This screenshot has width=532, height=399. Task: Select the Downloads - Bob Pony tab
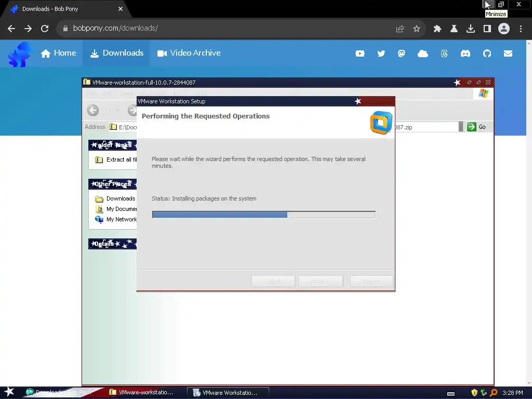pos(64,9)
